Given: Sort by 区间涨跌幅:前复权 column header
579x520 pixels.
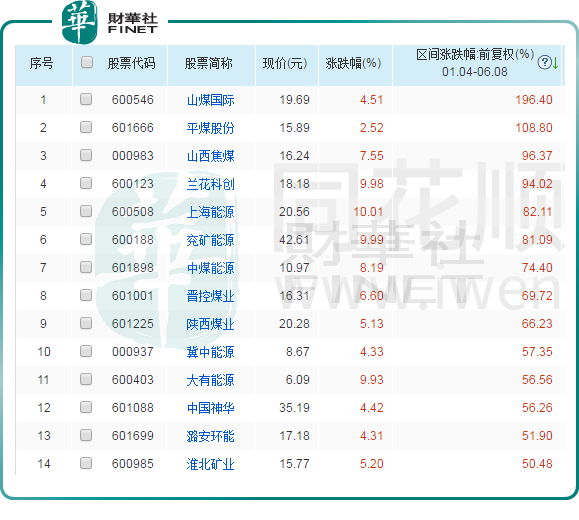Looking at the screenshot, I should click(475, 55).
